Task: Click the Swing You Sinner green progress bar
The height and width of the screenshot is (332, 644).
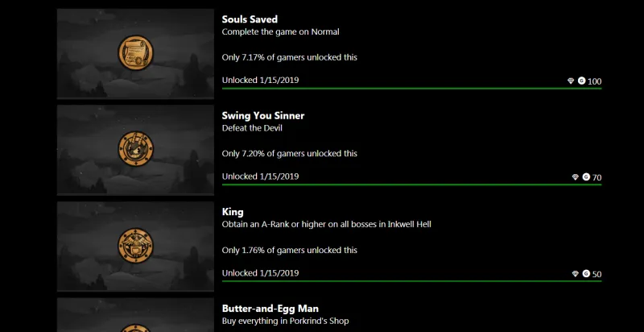Action: pos(411,185)
